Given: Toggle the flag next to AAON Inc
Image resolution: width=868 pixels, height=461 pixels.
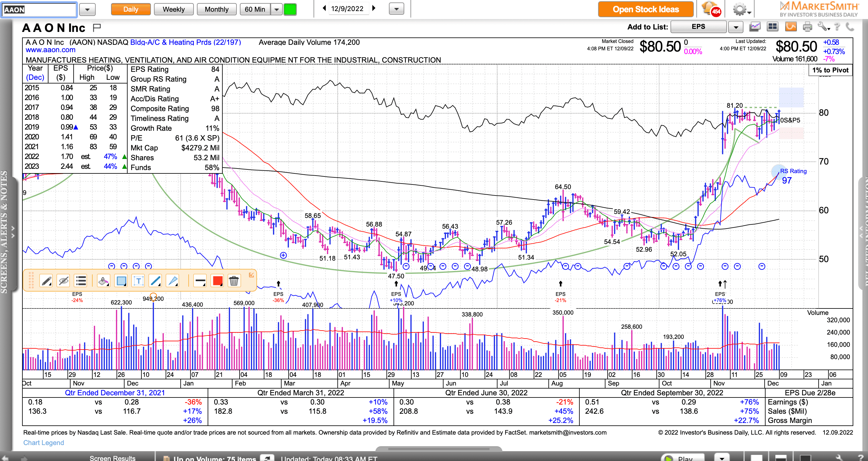Looking at the screenshot, I should pos(97,27).
